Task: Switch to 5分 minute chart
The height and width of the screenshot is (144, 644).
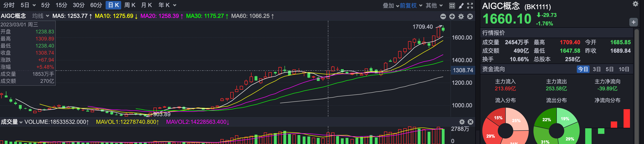Action: 45,5
